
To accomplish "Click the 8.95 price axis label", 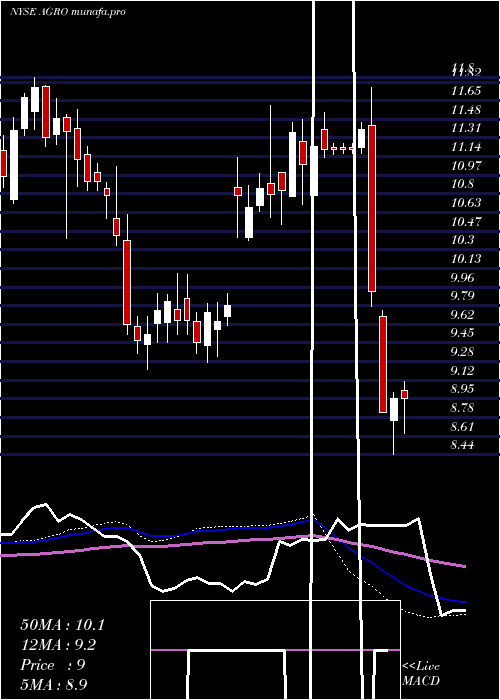I will point(462,389).
